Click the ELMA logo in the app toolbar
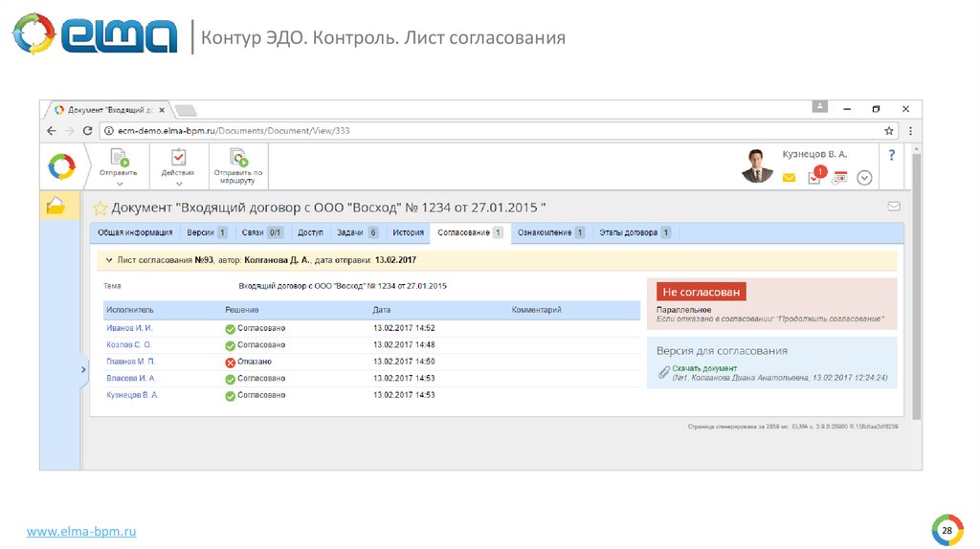The image size is (980, 549). (62, 166)
